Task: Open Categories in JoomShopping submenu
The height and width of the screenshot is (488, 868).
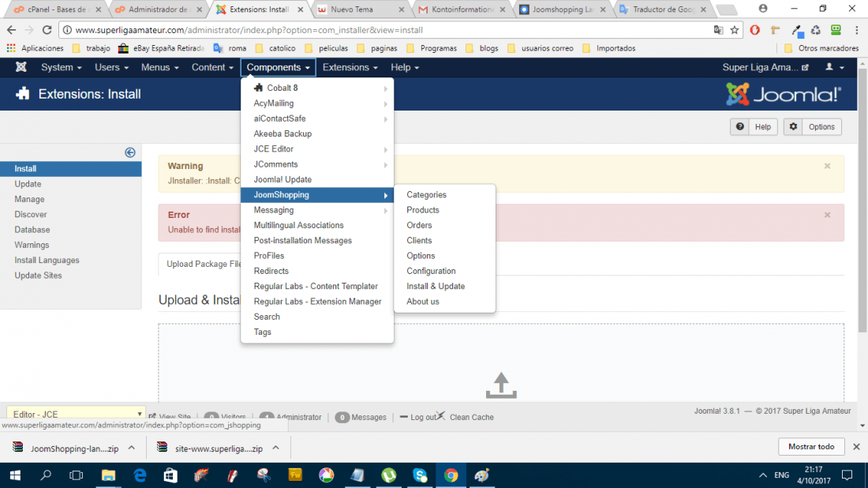Action: [x=444, y=195]
